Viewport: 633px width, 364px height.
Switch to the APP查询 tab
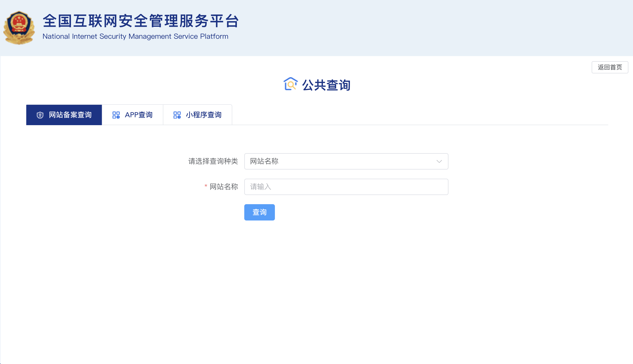tap(132, 115)
